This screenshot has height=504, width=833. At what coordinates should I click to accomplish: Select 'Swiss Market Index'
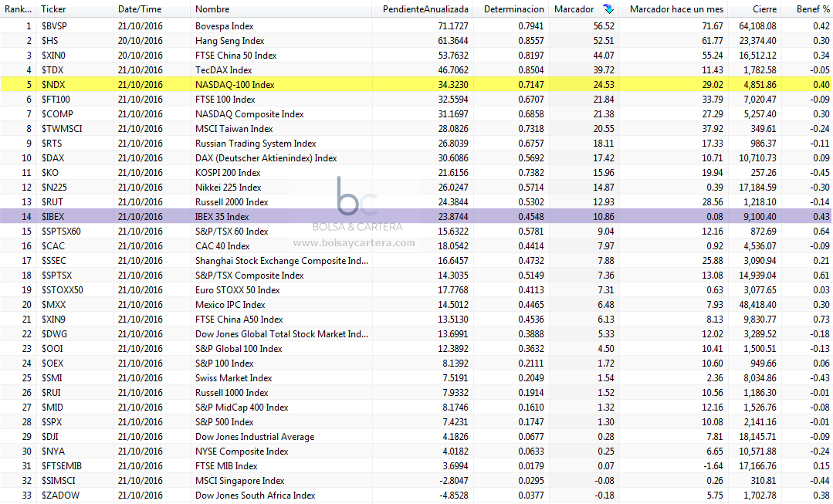234,378
